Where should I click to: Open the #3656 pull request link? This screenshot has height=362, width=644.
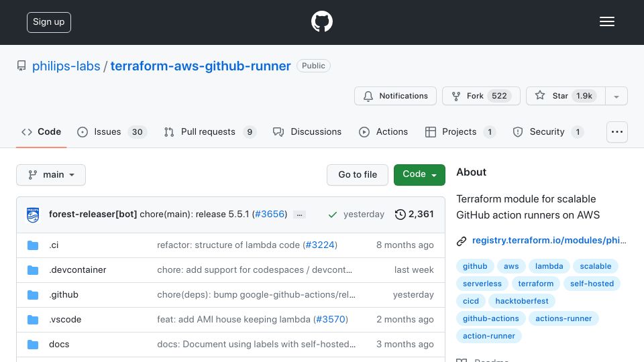pos(270,215)
